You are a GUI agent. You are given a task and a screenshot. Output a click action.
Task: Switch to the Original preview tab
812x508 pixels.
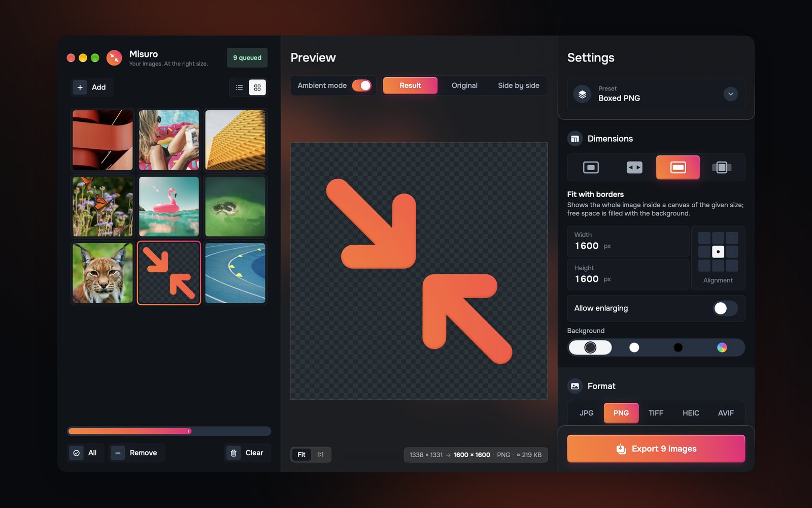click(x=464, y=85)
